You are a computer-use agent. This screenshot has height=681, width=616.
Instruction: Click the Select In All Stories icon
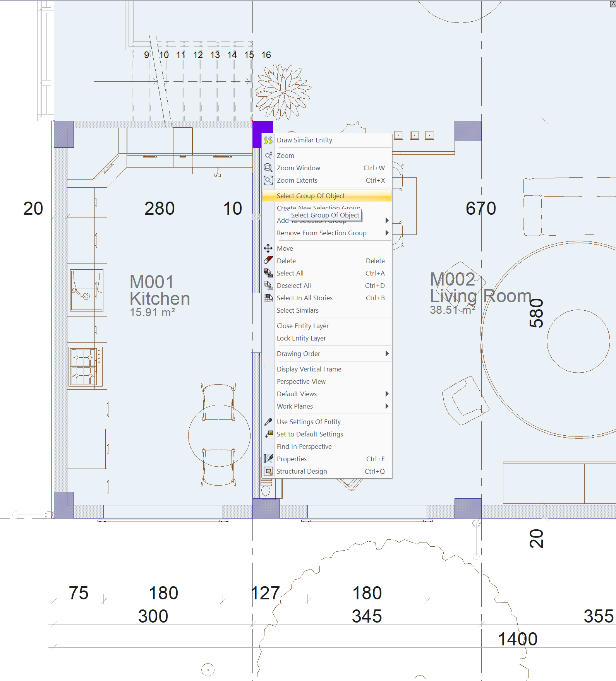click(268, 298)
